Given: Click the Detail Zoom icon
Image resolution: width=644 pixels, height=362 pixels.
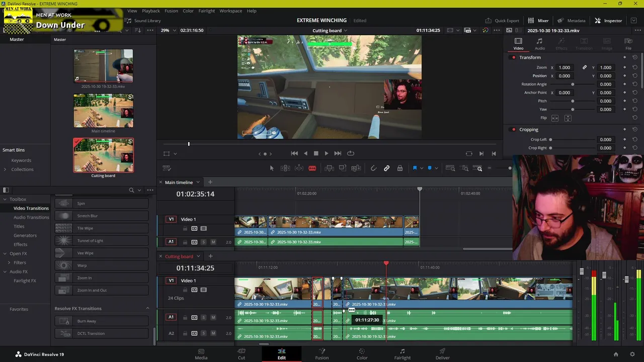Looking at the screenshot, I should point(465,168).
